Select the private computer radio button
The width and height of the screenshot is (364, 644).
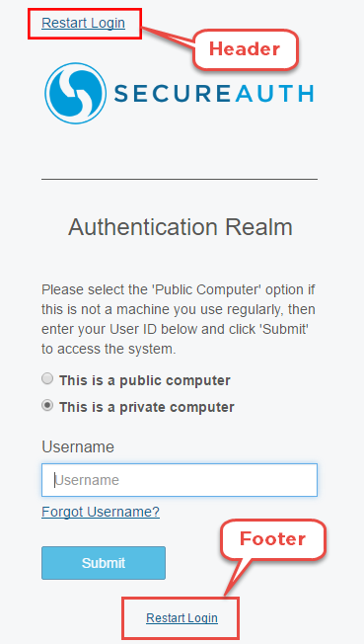click(48, 406)
